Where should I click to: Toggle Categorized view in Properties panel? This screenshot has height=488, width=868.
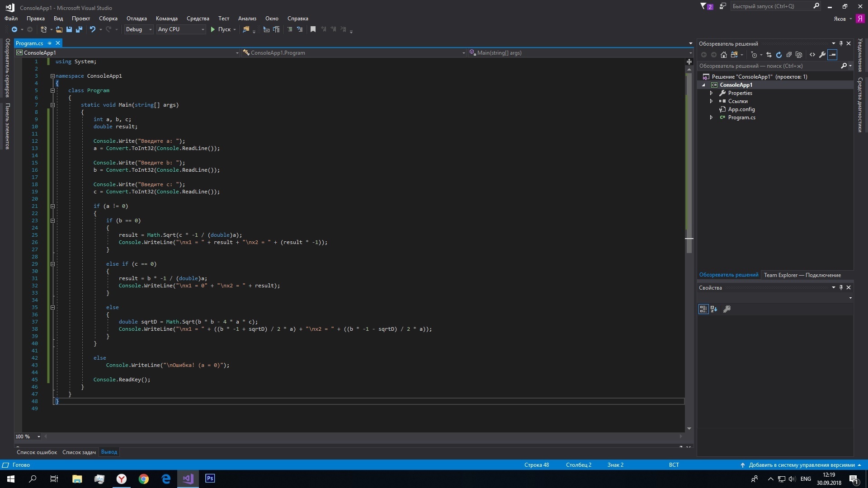click(703, 309)
